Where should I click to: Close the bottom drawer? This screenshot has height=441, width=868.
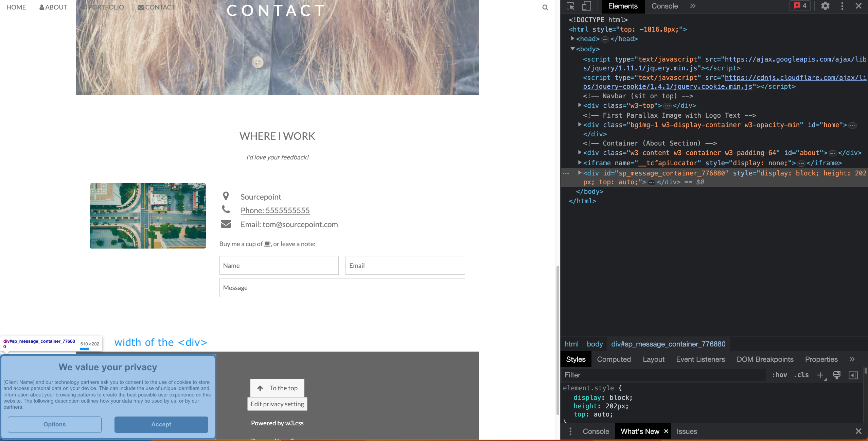point(858,431)
